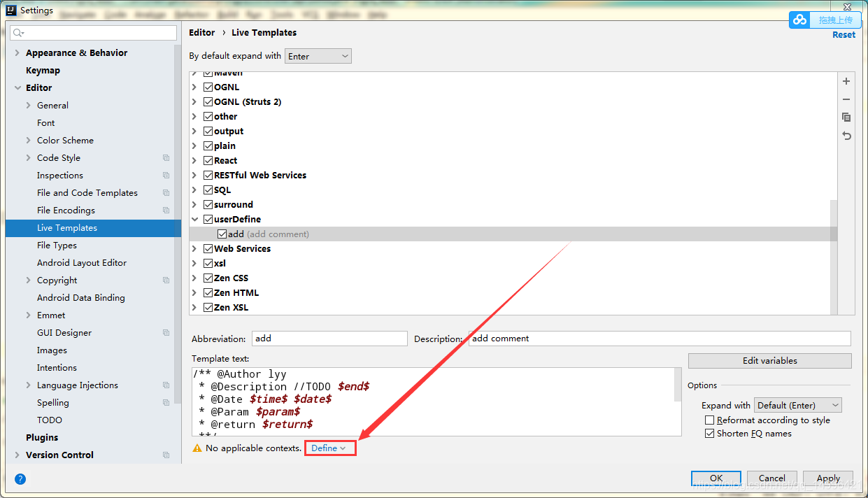868x498 pixels.
Task: Disable Shorten FQ names checkbox
Action: click(x=710, y=434)
